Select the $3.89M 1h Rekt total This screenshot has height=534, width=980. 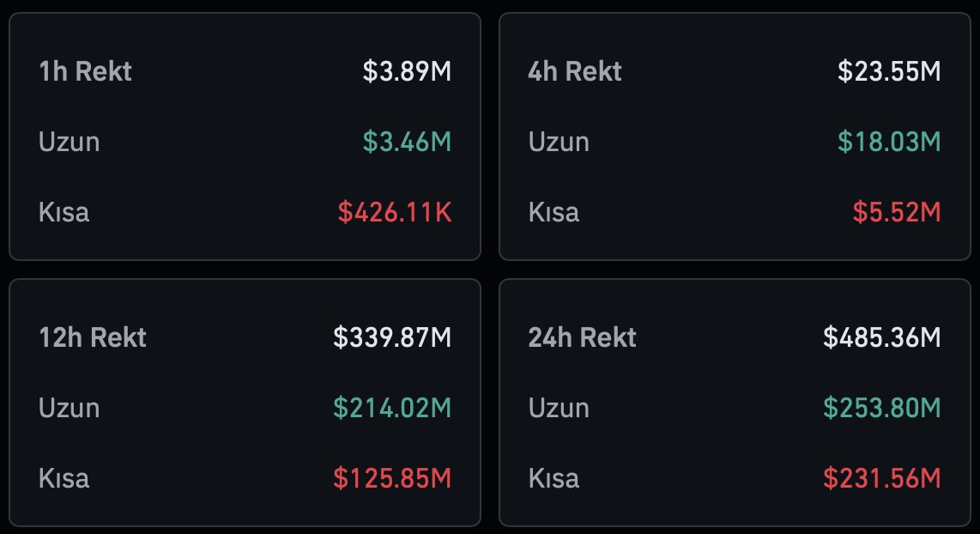pos(407,71)
